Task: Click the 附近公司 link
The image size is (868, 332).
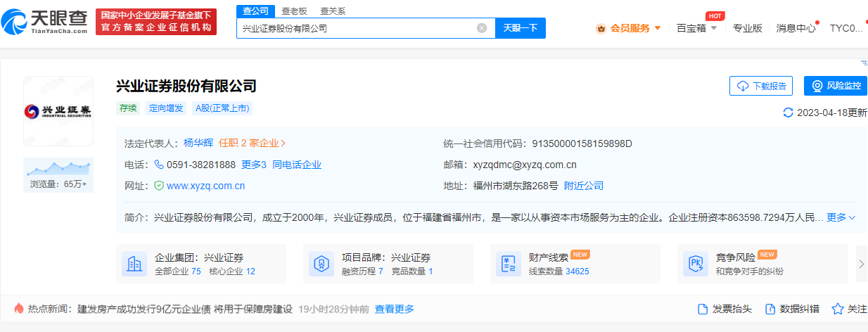Action: click(584, 186)
